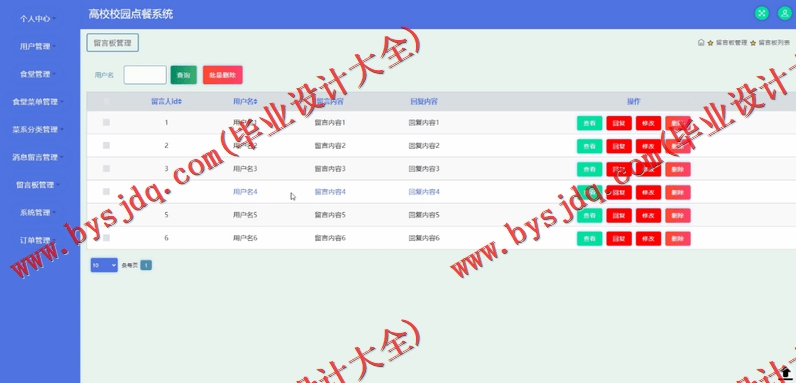
Task: Expand 消息留言管理 sidebar menu
Action: (x=37, y=157)
